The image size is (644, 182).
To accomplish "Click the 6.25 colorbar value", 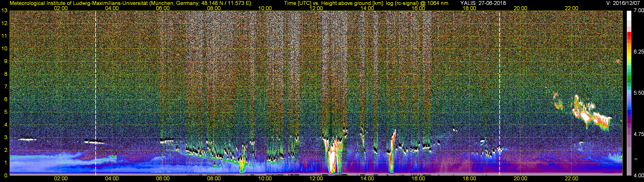I will tap(638, 52).
